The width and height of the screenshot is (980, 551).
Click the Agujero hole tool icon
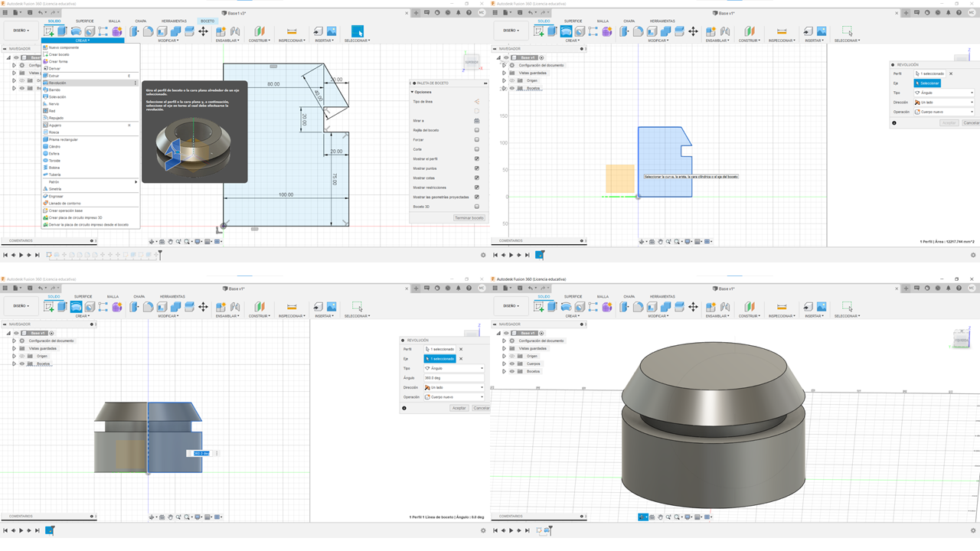[x=46, y=125]
